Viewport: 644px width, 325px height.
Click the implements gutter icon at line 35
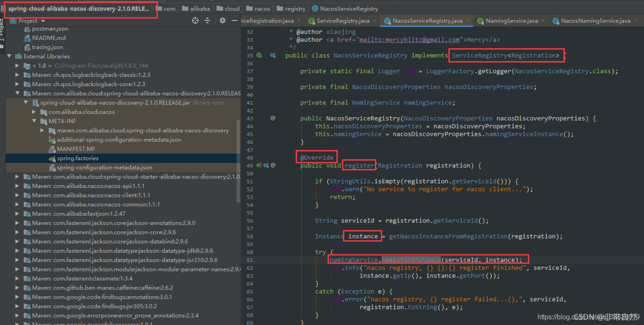point(273,55)
